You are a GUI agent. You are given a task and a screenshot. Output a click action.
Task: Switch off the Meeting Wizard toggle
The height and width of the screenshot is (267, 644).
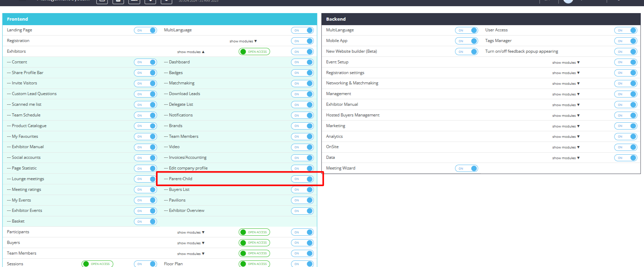(466, 168)
